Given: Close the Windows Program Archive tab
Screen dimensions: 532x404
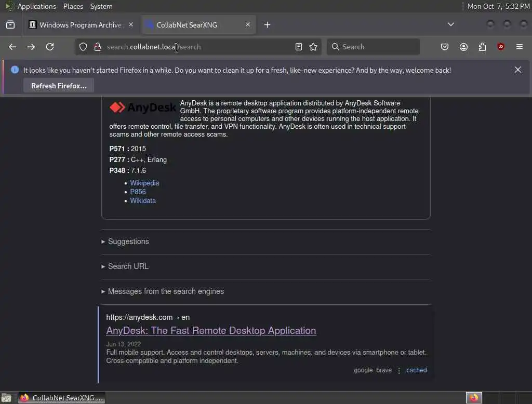Looking at the screenshot, I should click(x=131, y=25).
